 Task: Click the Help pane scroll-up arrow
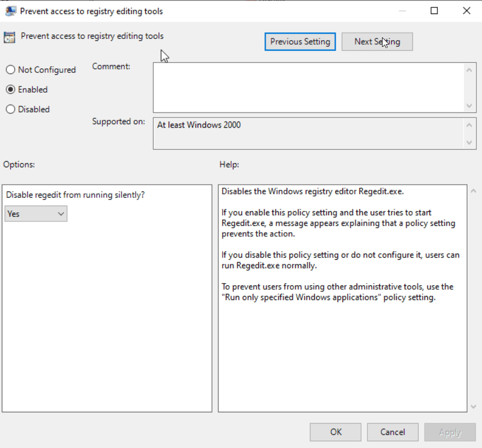click(474, 191)
